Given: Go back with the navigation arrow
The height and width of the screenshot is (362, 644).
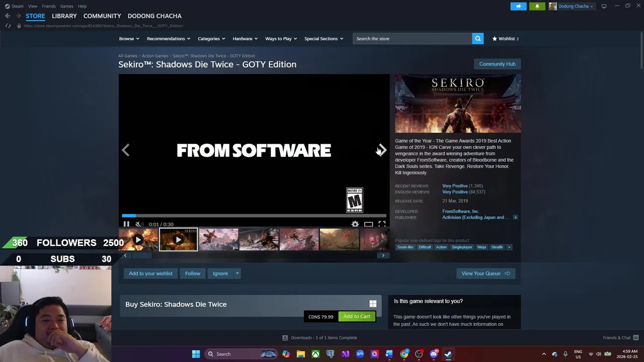Looking at the screenshot, I should pos(8,16).
